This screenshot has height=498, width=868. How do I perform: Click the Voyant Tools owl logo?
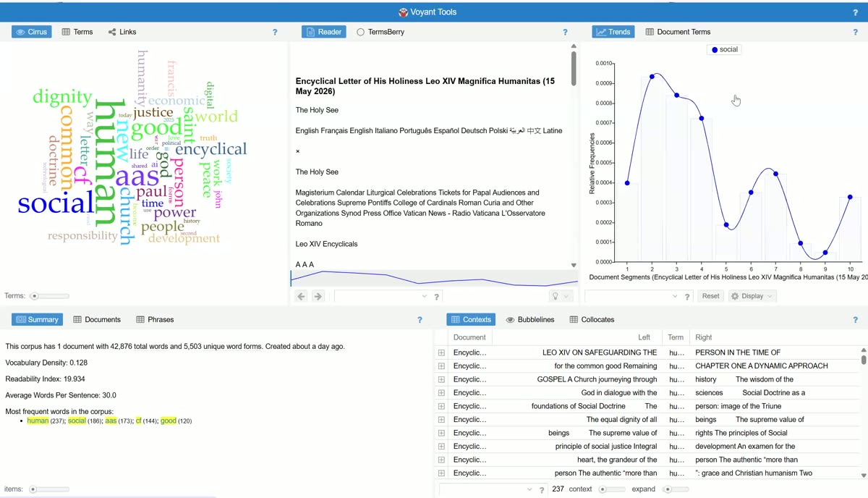(404, 12)
